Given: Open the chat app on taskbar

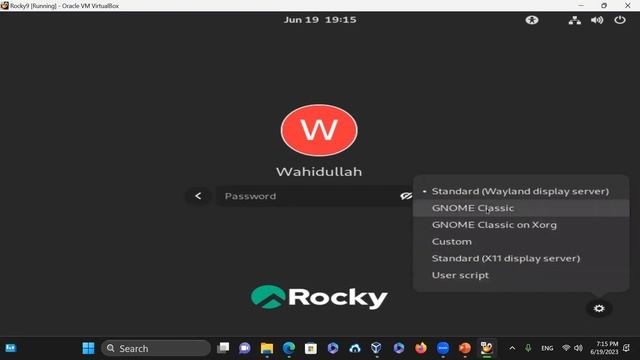Looking at the screenshot, I should pyautogui.click(x=244, y=348).
